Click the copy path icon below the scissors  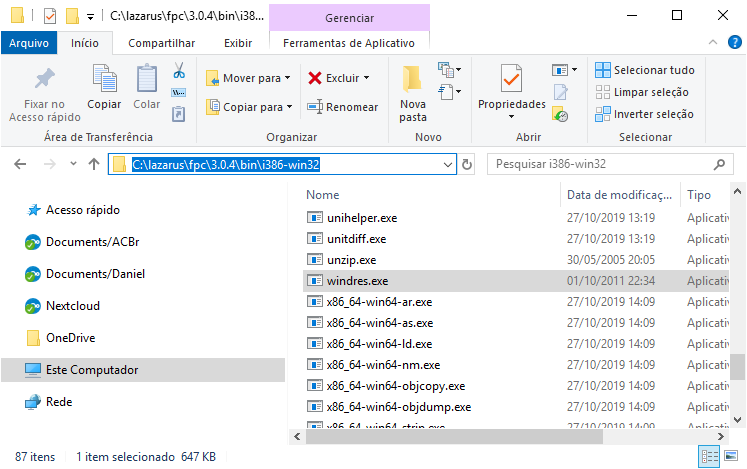(179, 92)
